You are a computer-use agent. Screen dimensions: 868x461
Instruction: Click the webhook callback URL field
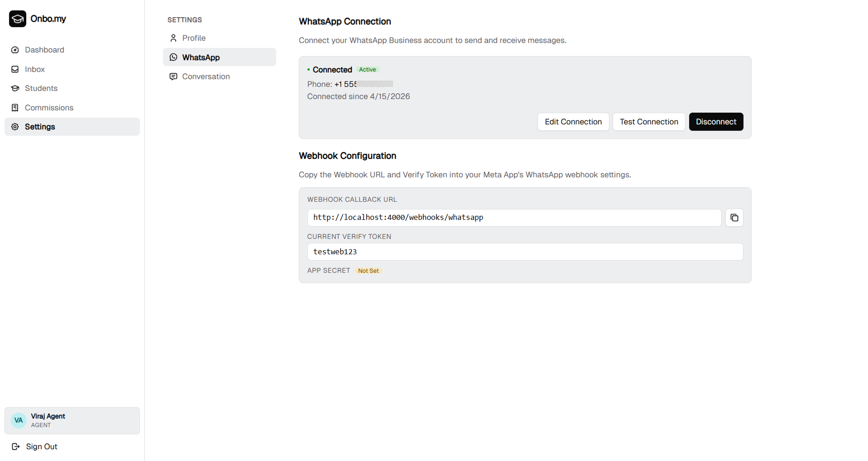pos(514,218)
